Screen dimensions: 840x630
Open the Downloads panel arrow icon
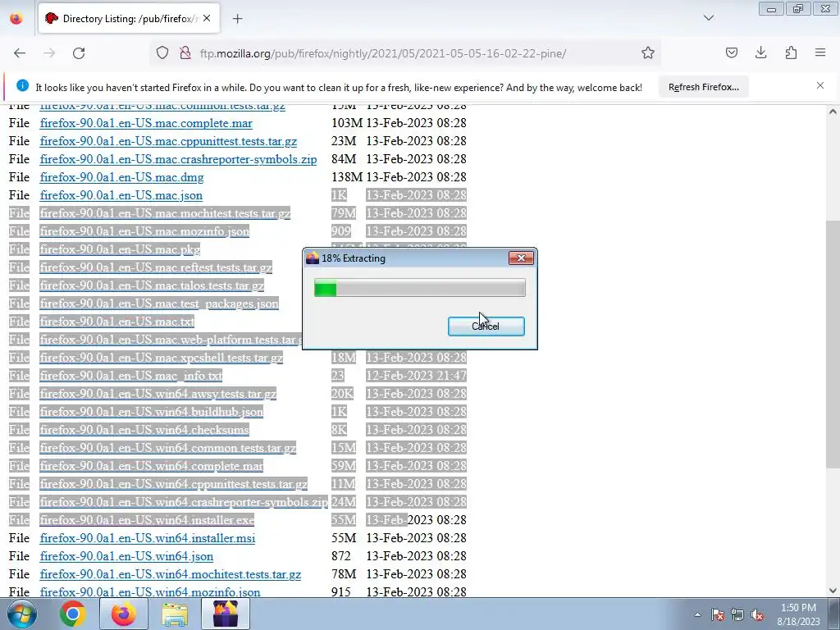tap(760, 53)
